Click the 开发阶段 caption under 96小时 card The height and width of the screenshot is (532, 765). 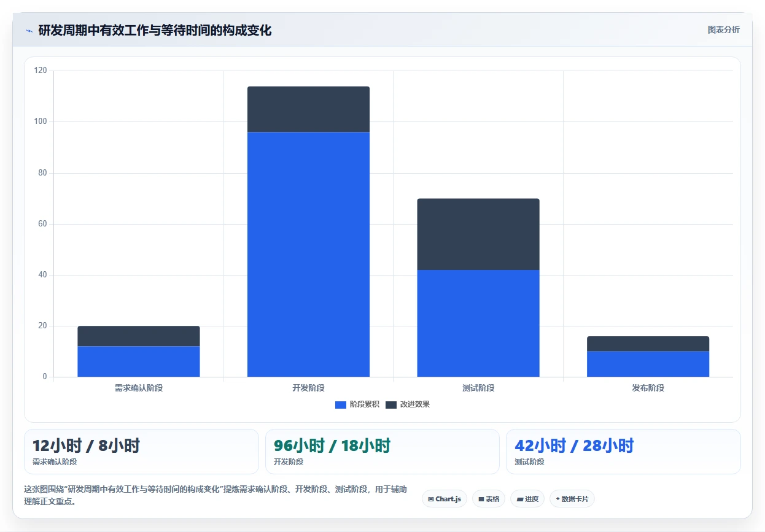(x=289, y=462)
